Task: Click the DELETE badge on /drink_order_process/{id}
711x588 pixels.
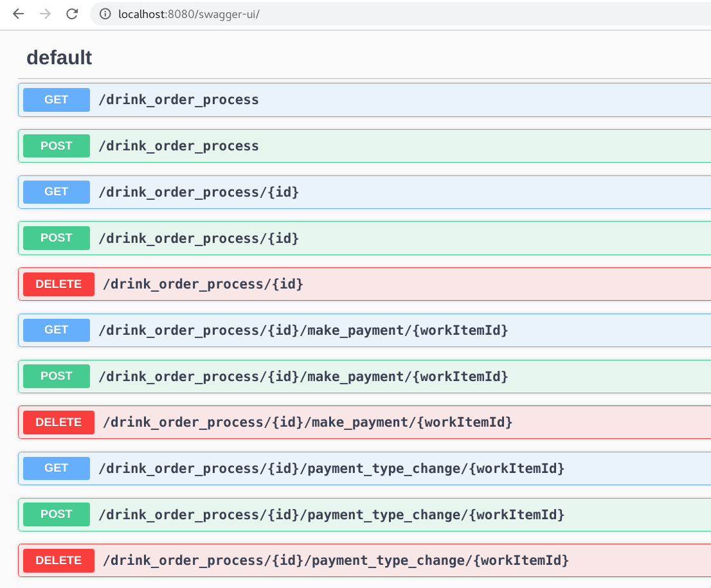Action: (59, 284)
